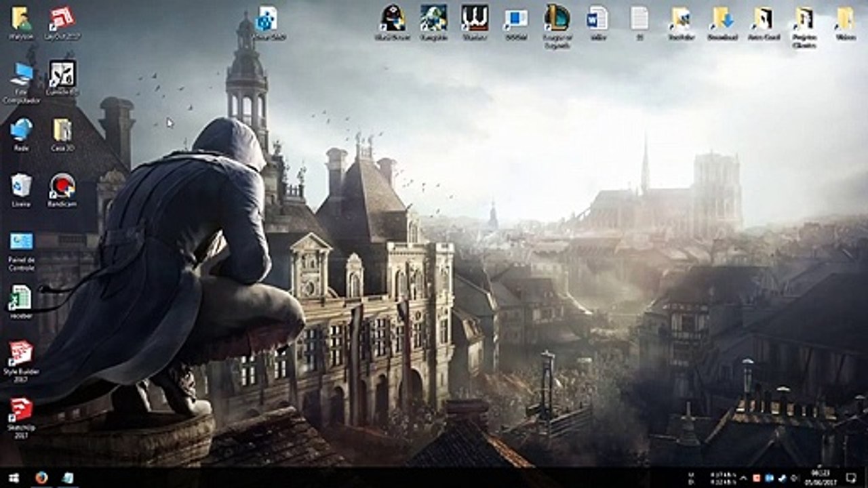Viewport: 868px width, 488px height.
Task: Open the Windows Start menu
Action: (x=14, y=477)
